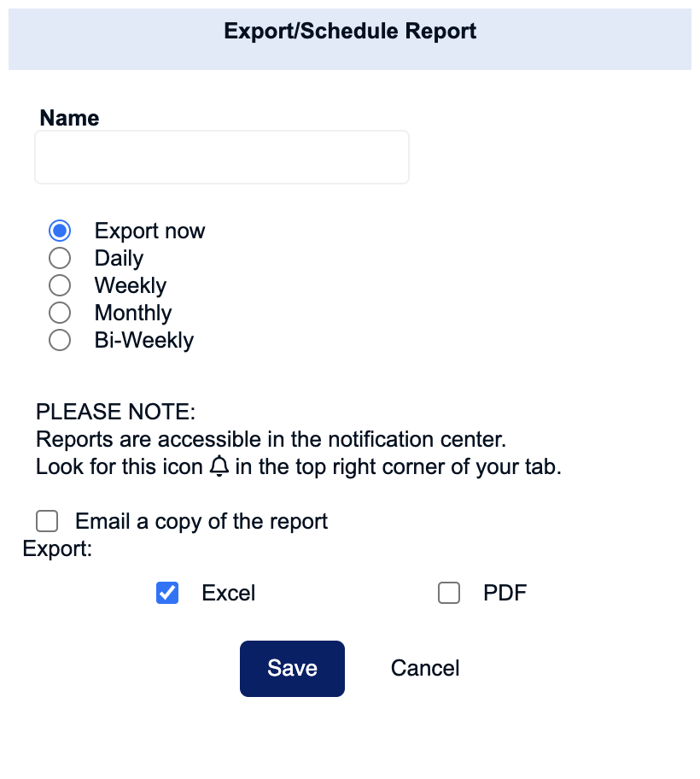
Task: Click the Export/Schedule Report header title
Action: point(350,31)
